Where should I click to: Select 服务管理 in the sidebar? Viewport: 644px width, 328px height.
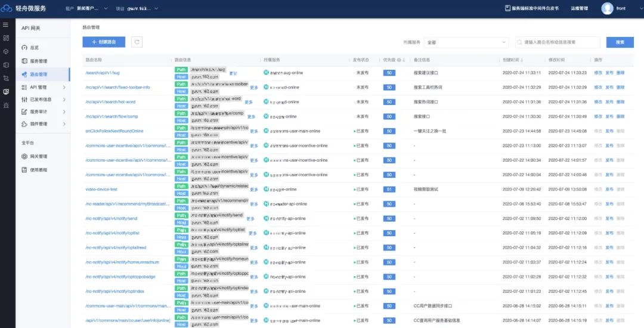pyautogui.click(x=38, y=61)
